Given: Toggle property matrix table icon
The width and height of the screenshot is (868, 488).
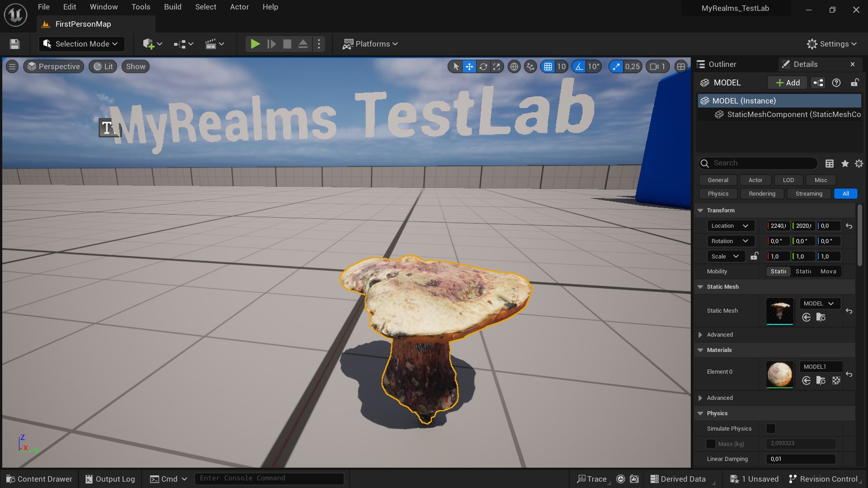Looking at the screenshot, I should click(x=830, y=163).
